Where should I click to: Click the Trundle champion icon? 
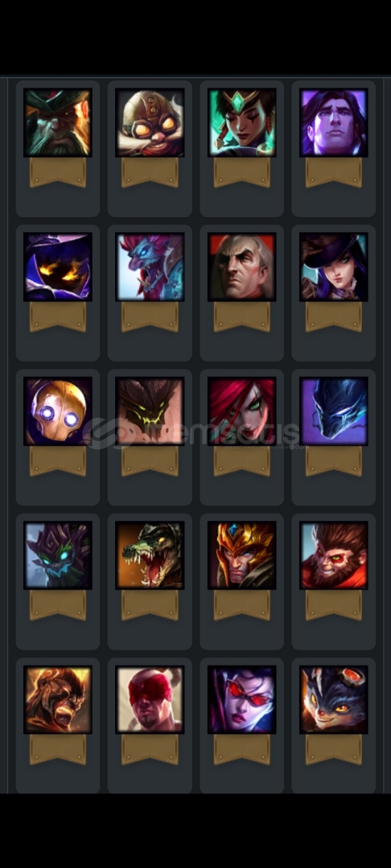click(150, 267)
